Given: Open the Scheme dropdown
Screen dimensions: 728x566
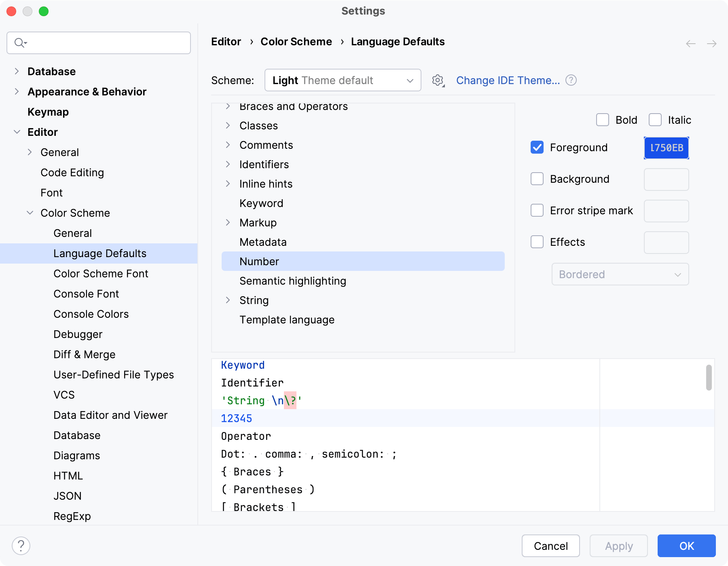Looking at the screenshot, I should click(343, 80).
